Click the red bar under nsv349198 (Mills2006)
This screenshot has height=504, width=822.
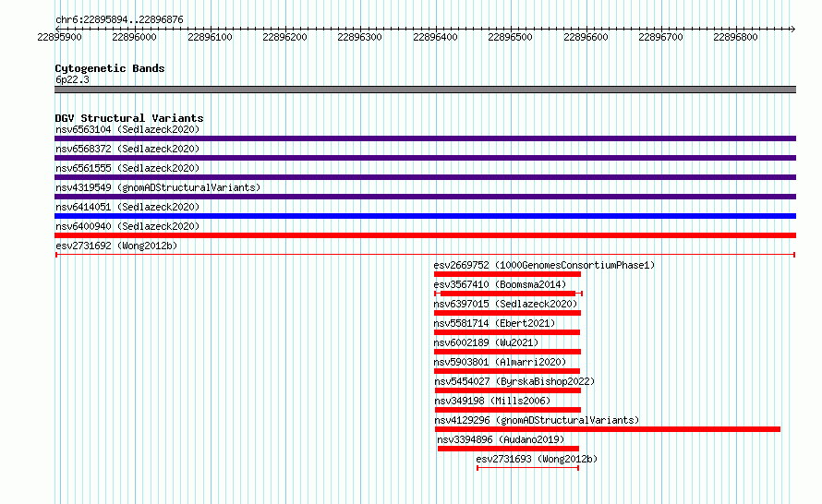pos(508,410)
